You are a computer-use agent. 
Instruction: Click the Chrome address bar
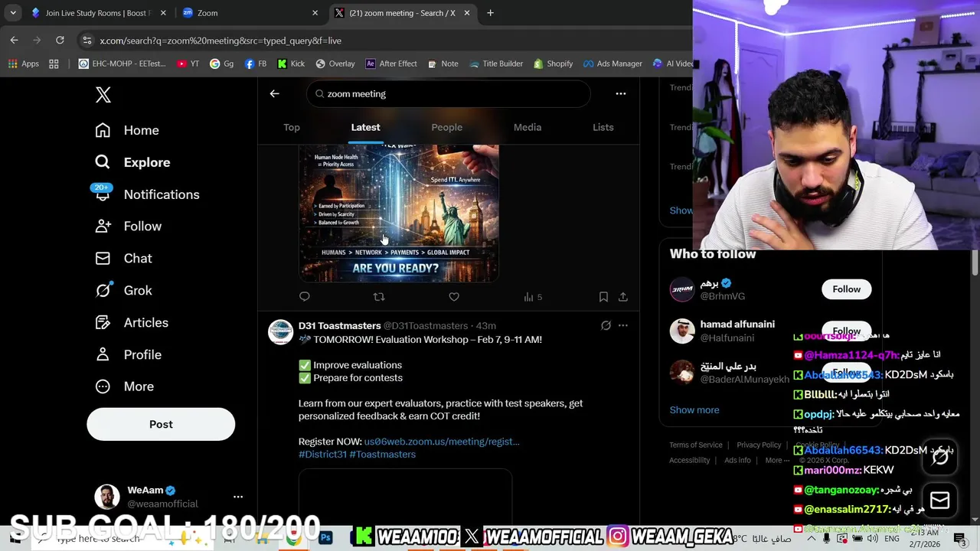pos(383,41)
